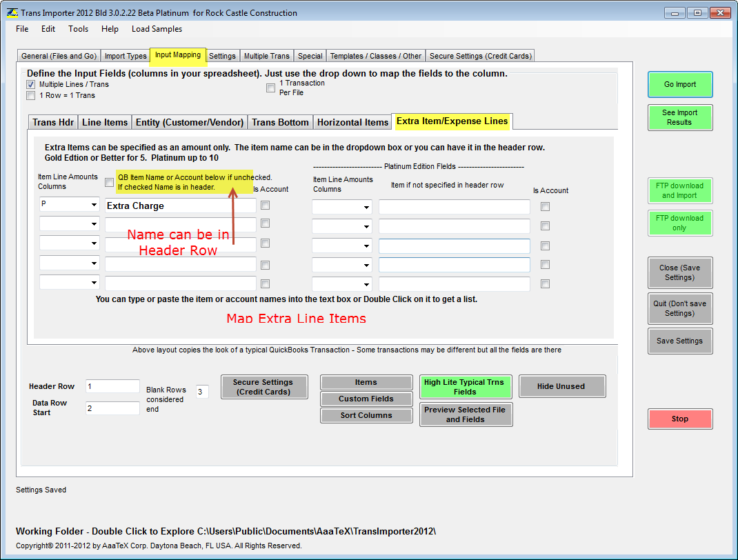Open third left Item Line Amounts dropdown

coord(94,243)
